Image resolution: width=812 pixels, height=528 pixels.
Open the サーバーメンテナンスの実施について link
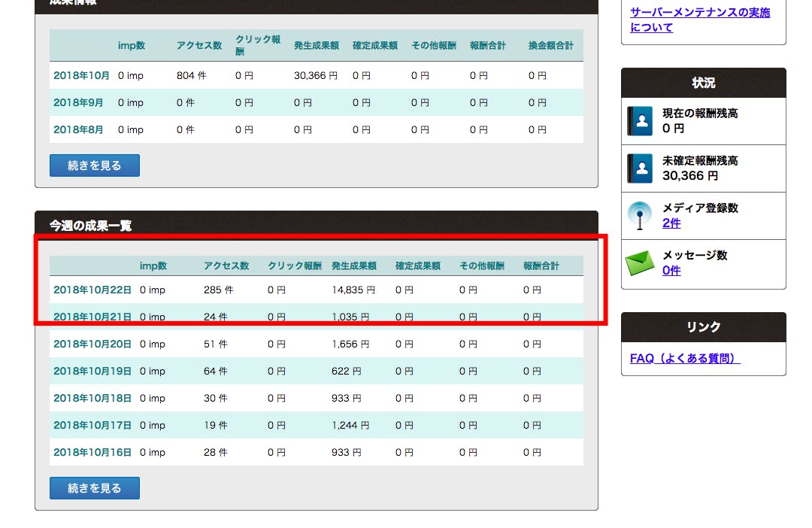pyautogui.click(x=699, y=20)
